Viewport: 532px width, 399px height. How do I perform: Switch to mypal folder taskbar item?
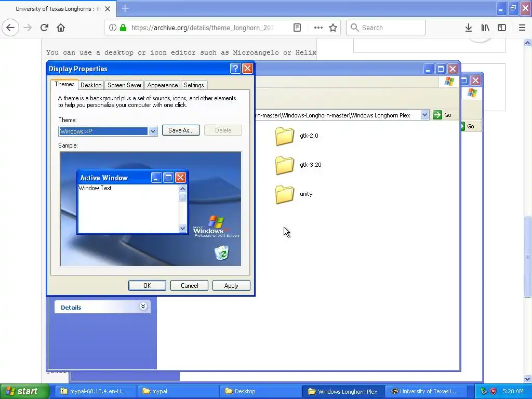(x=178, y=391)
